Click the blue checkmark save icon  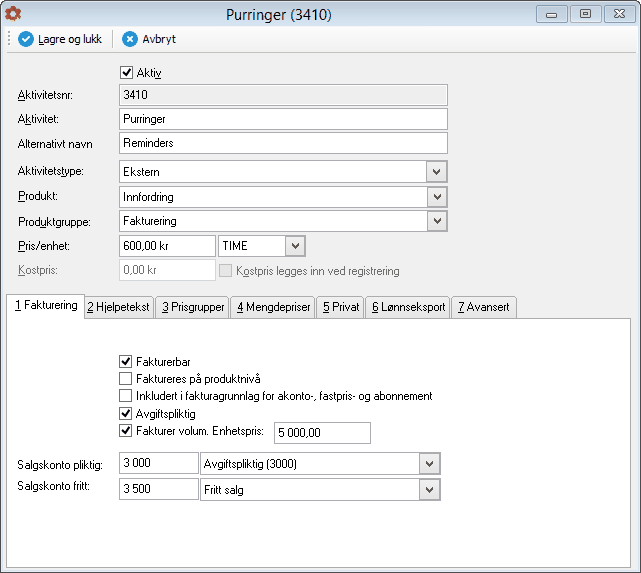[x=26, y=39]
